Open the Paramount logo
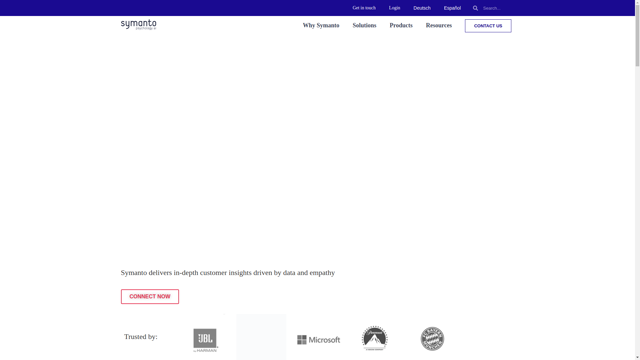This screenshot has height=360, width=640. [375, 338]
